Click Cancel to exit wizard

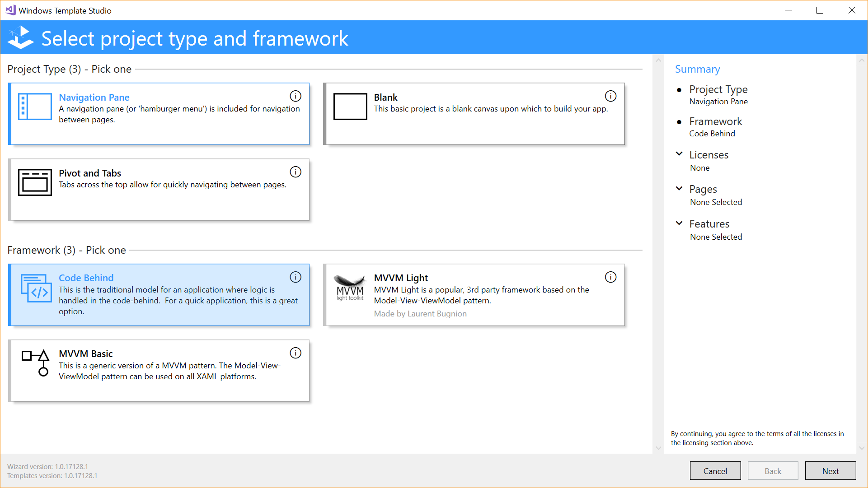(715, 470)
